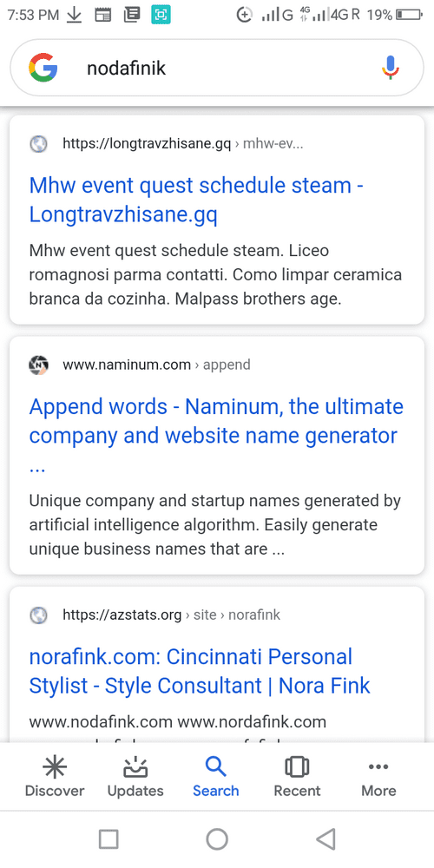Open Mhw event quest schedule steam link
The width and height of the screenshot is (434, 868).
click(x=196, y=200)
